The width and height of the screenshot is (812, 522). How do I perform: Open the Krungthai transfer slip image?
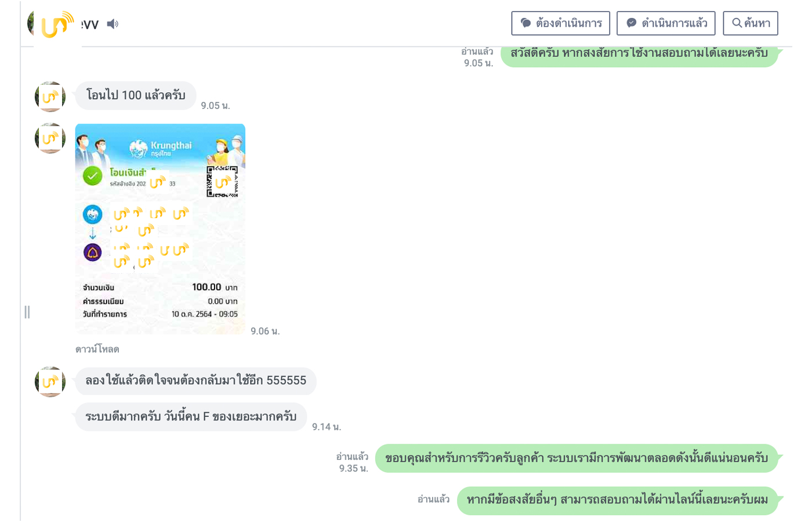click(160, 229)
